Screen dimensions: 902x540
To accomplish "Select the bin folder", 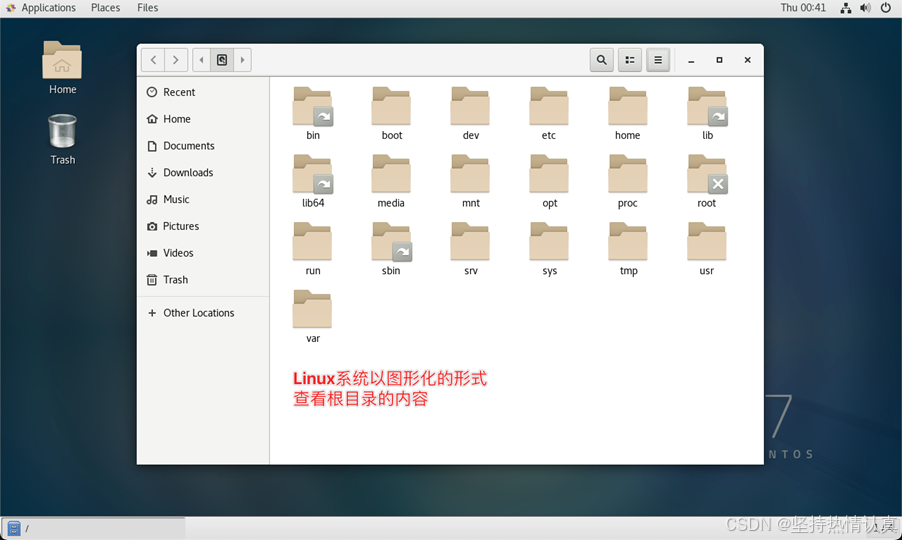I will coord(312,113).
